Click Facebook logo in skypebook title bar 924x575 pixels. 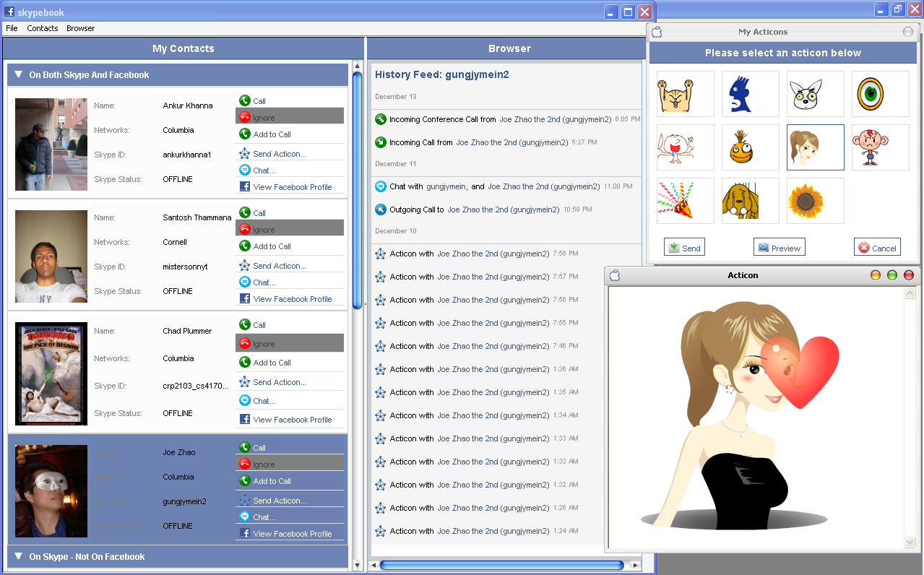click(x=9, y=12)
